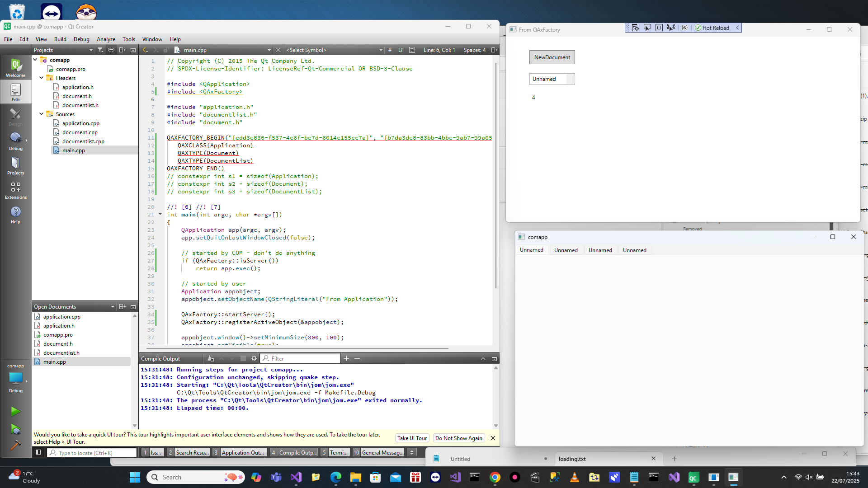Click the live visual tree debug icon

pos(635,28)
